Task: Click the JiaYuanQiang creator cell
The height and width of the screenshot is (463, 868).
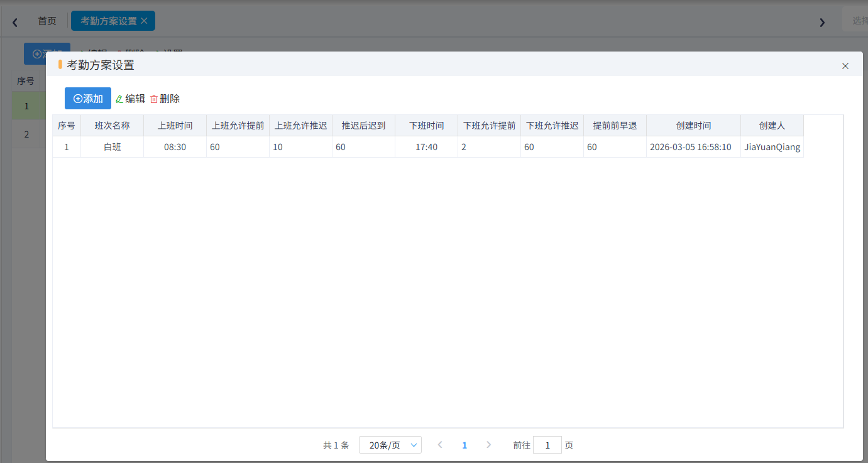Action: [772, 147]
